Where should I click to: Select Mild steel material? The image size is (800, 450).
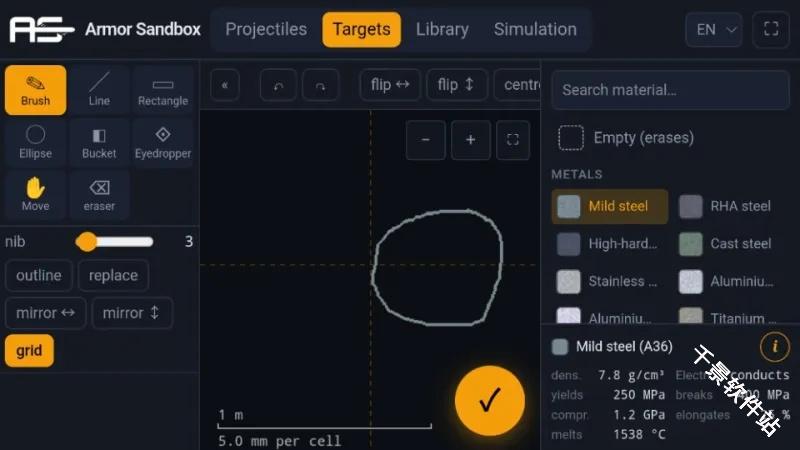[x=610, y=207]
